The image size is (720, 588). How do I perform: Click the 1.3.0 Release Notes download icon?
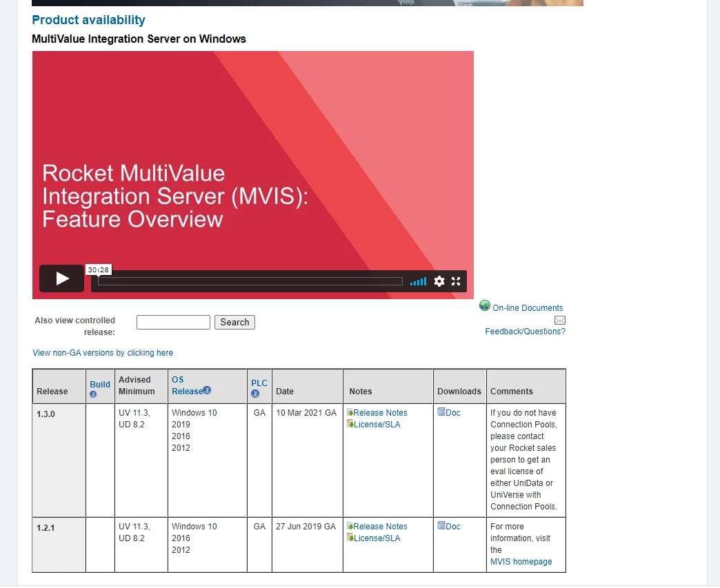pyautogui.click(x=350, y=412)
